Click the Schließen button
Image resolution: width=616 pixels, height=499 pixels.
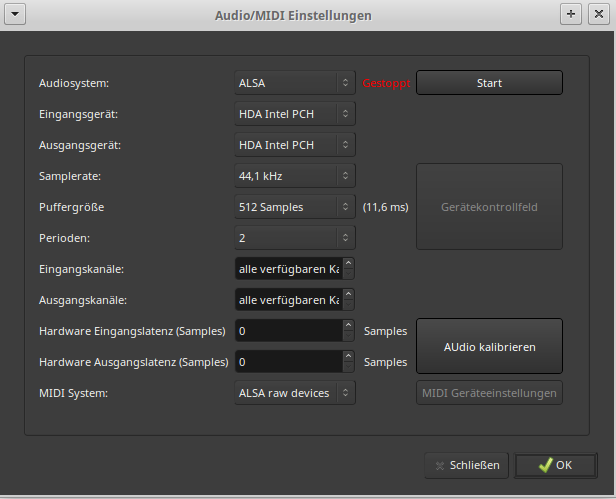[x=467, y=465]
